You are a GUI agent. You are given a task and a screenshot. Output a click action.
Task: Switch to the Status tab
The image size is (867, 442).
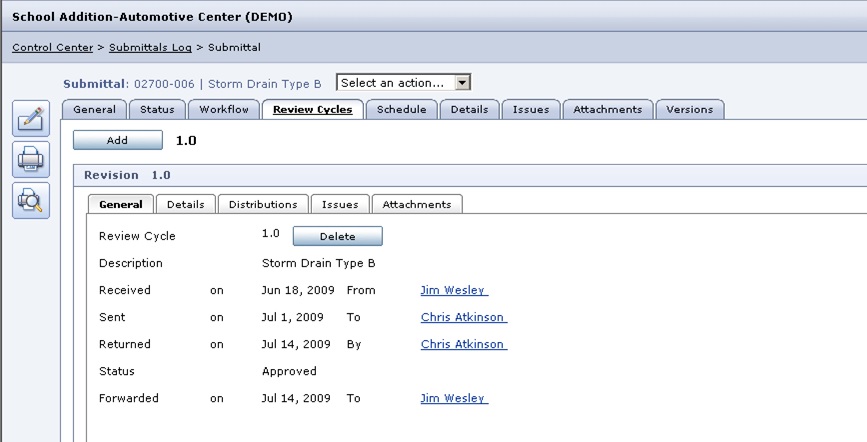pos(156,110)
